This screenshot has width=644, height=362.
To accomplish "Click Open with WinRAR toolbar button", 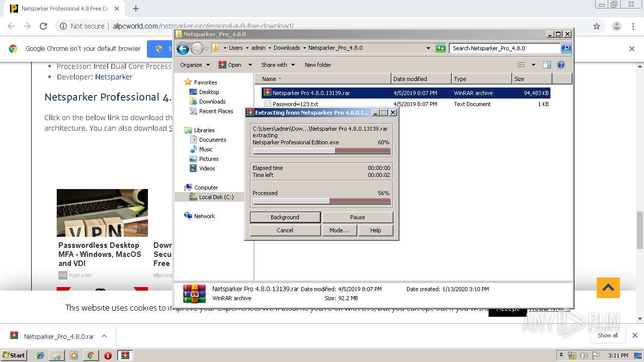I will pos(229,65).
